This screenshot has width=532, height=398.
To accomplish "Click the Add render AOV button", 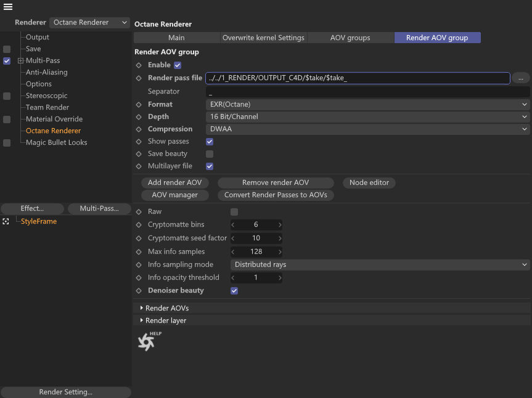I will (x=175, y=183).
